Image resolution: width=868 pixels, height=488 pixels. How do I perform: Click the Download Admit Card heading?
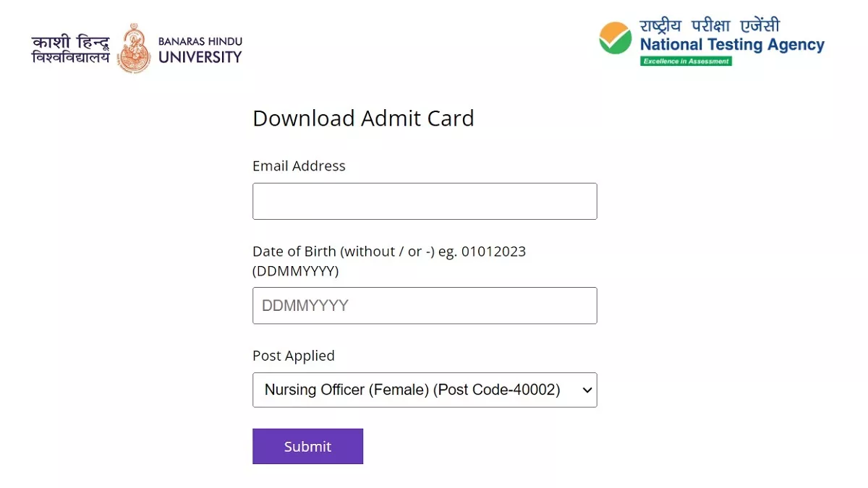(363, 119)
